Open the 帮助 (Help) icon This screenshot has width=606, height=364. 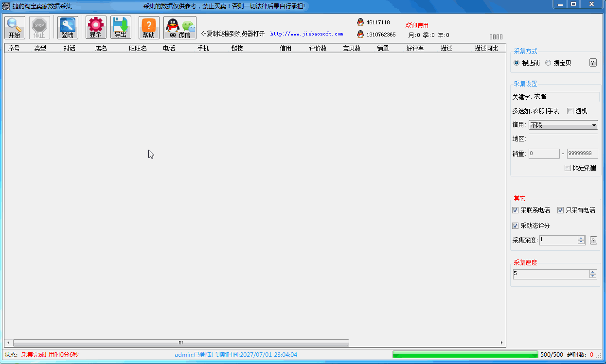[x=149, y=28]
